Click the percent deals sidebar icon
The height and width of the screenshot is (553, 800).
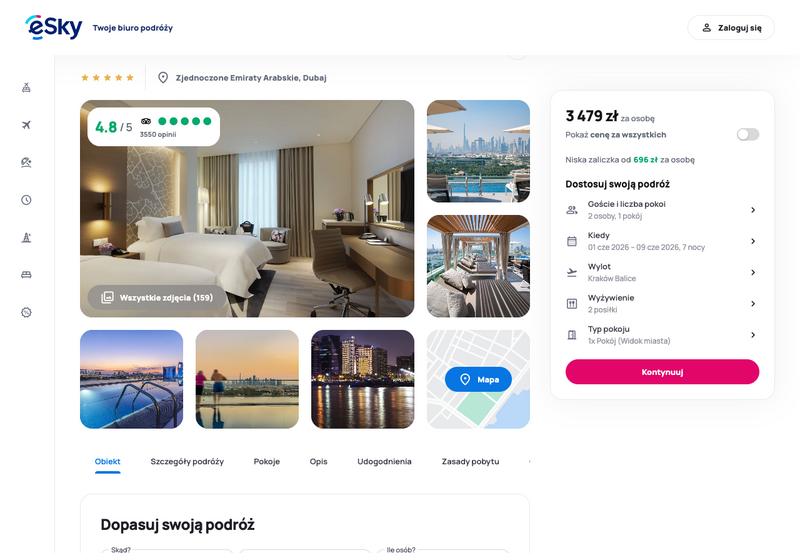pos(27,312)
